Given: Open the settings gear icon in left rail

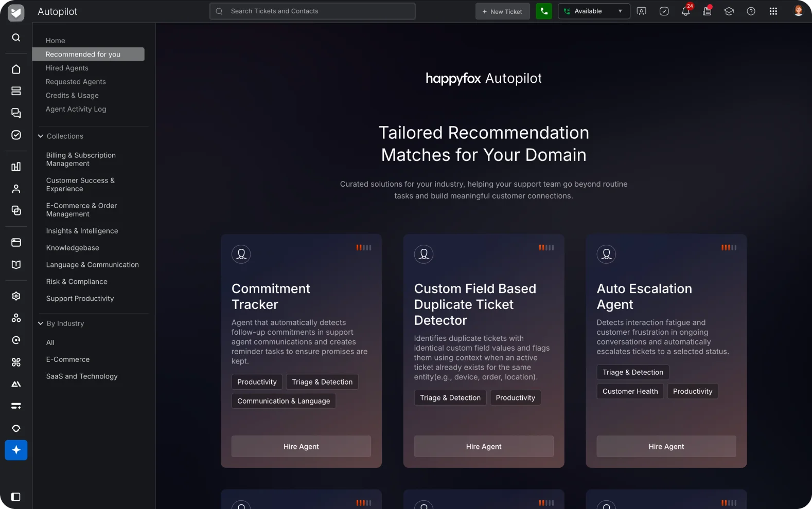Looking at the screenshot, I should [16, 296].
